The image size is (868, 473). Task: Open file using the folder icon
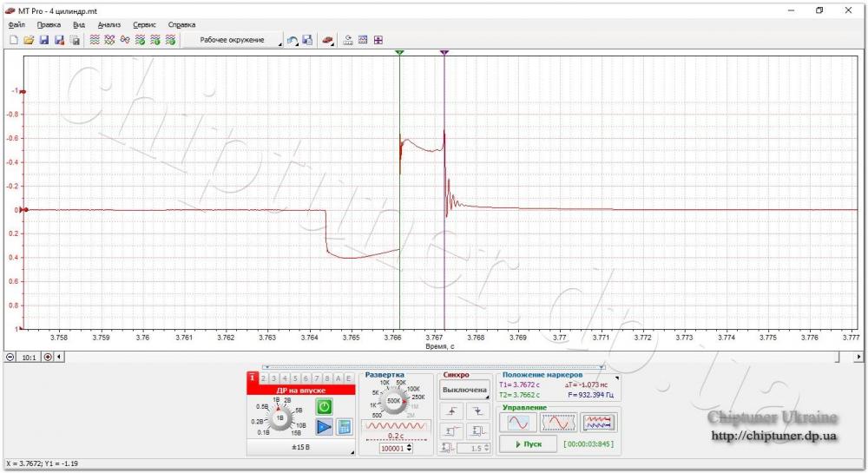pos(29,40)
